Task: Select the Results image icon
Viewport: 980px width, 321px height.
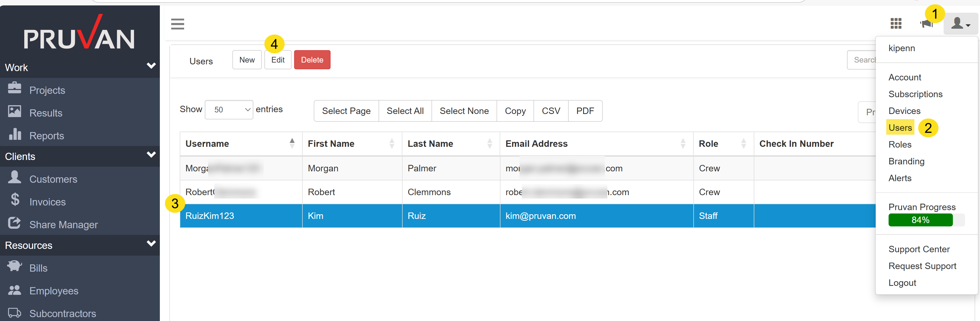Action: 14,111
